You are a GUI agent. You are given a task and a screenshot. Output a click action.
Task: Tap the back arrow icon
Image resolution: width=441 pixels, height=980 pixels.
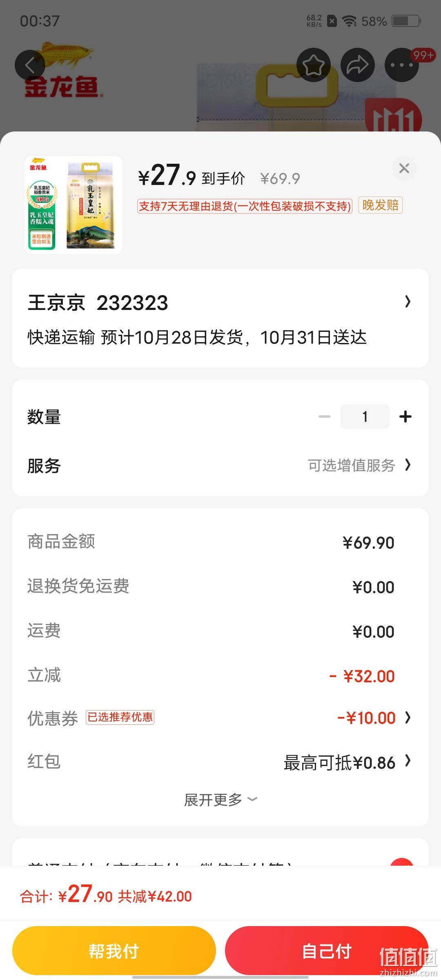tap(30, 65)
